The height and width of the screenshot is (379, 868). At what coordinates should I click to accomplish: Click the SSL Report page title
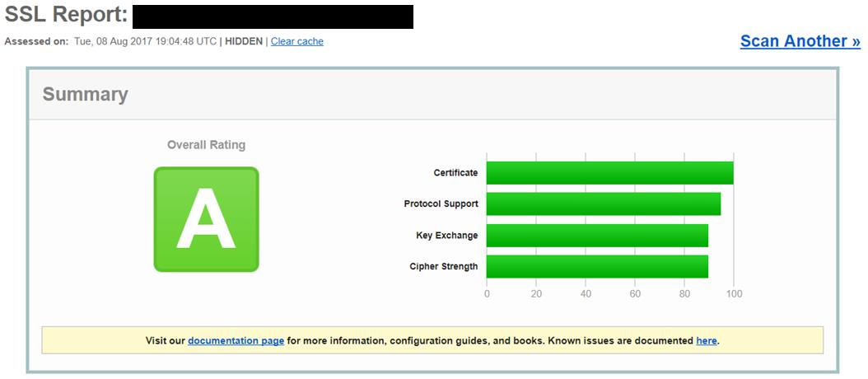[x=66, y=16]
